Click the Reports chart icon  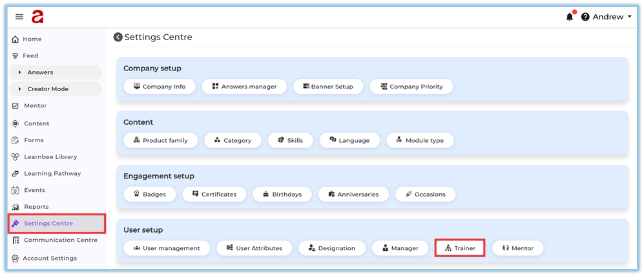coord(16,207)
